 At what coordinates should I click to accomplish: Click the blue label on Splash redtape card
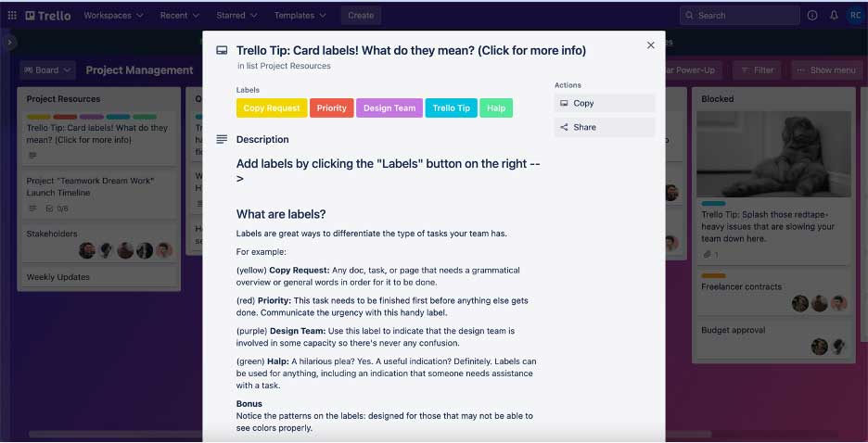pyautogui.click(x=713, y=204)
